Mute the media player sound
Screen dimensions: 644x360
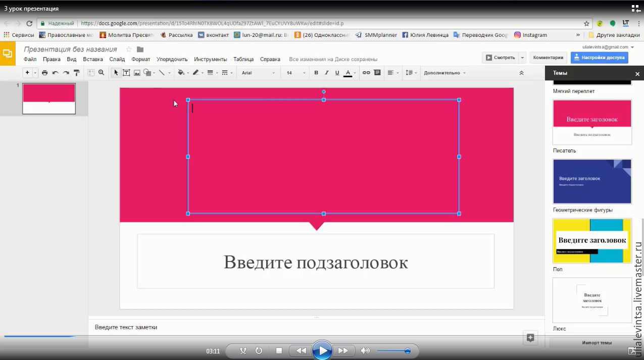pyautogui.click(x=365, y=351)
